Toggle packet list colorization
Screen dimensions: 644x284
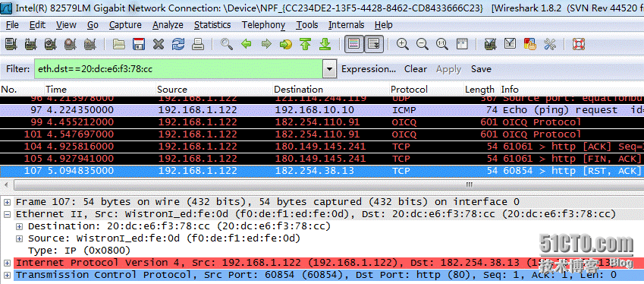point(354,44)
